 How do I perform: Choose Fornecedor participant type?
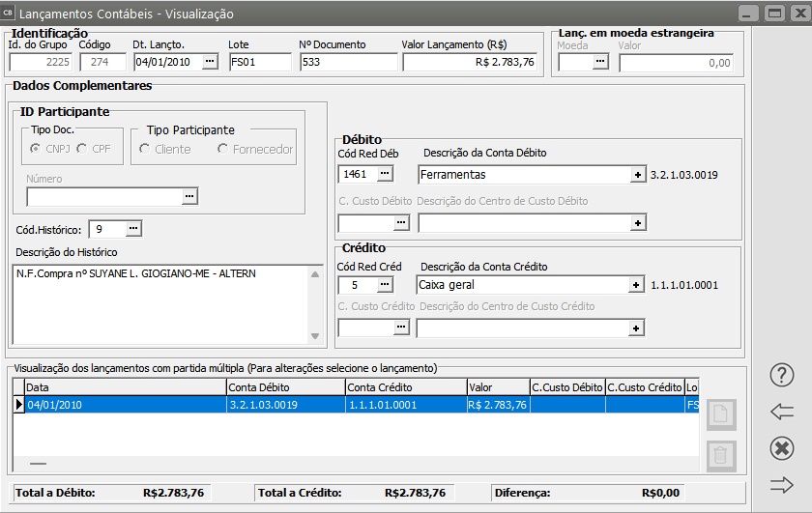point(223,149)
